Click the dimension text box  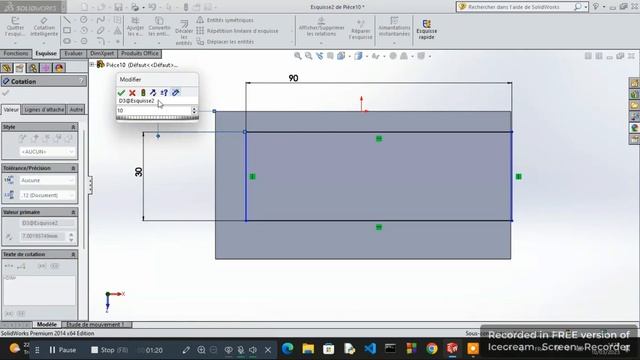tap(40, 290)
